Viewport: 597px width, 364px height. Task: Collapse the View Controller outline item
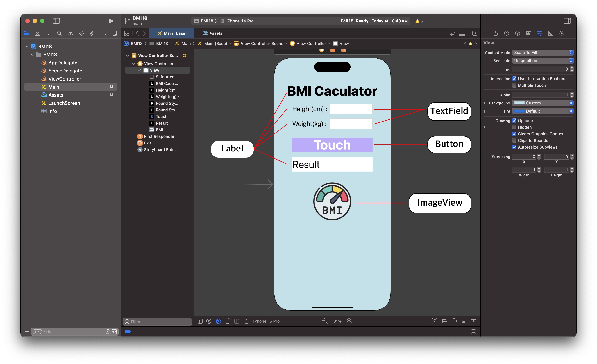click(x=133, y=63)
